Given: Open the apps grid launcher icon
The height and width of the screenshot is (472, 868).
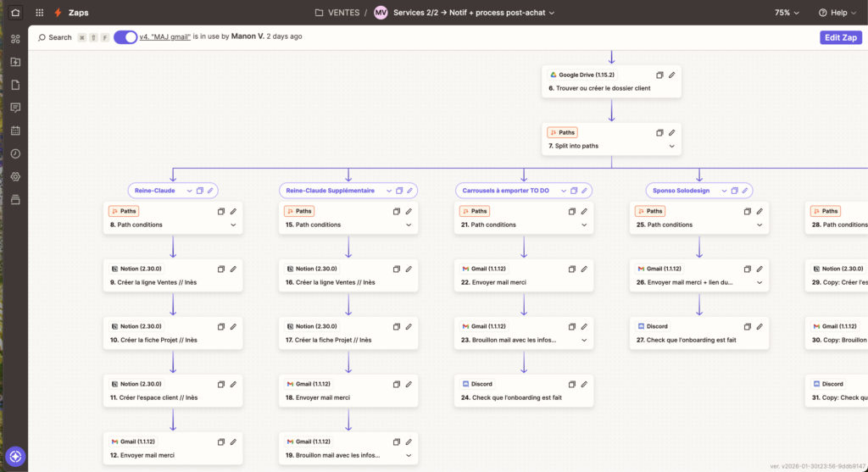Looking at the screenshot, I should point(40,13).
